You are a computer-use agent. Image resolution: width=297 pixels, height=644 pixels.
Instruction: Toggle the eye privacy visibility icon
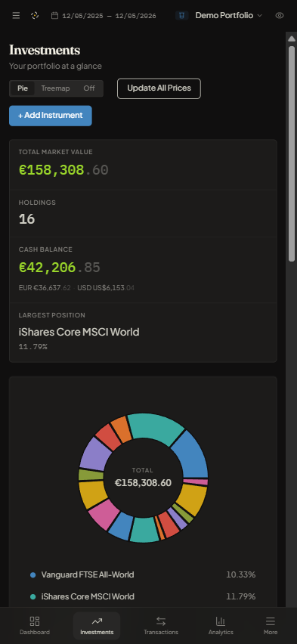[280, 16]
